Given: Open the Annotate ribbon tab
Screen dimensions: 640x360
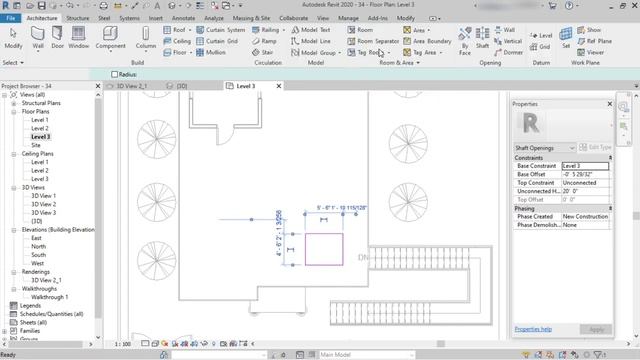Looking at the screenshot, I should coord(183,18).
